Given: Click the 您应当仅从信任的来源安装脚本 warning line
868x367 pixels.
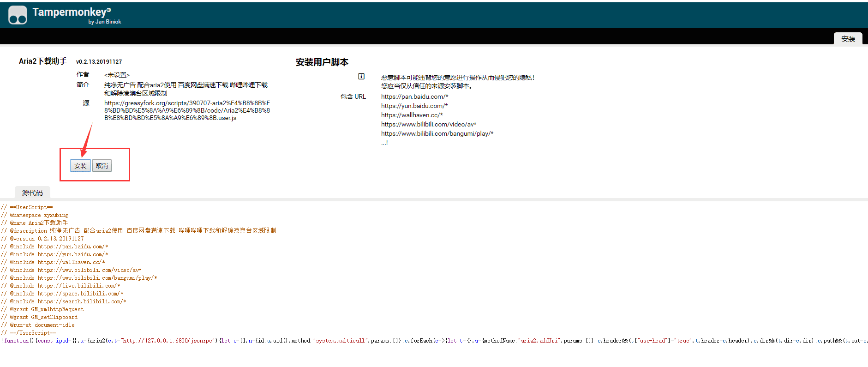Looking at the screenshot, I should (427, 86).
